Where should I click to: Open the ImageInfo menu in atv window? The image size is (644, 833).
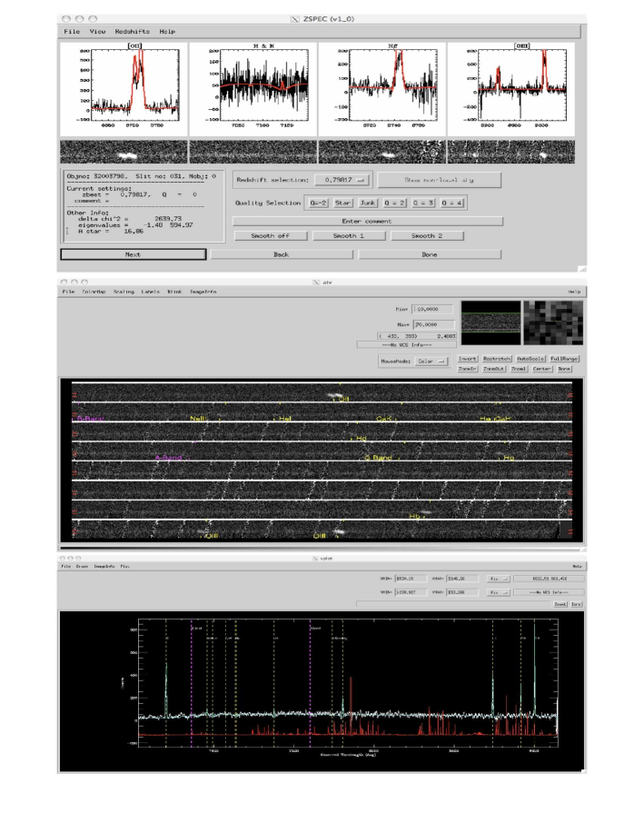(203, 292)
